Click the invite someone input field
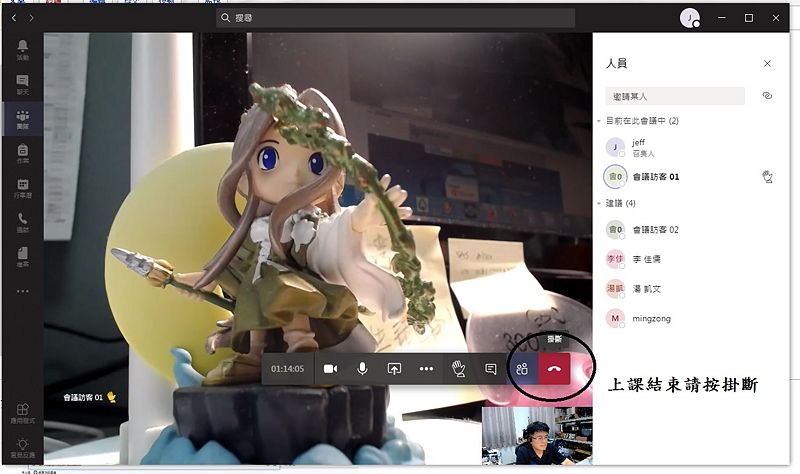 click(675, 96)
